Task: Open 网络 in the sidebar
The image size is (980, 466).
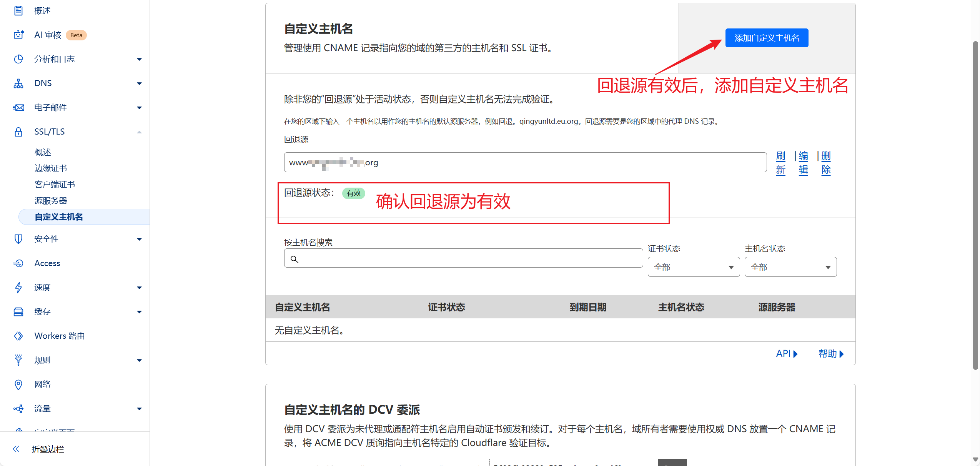Action: pyautogui.click(x=42, y=384)
